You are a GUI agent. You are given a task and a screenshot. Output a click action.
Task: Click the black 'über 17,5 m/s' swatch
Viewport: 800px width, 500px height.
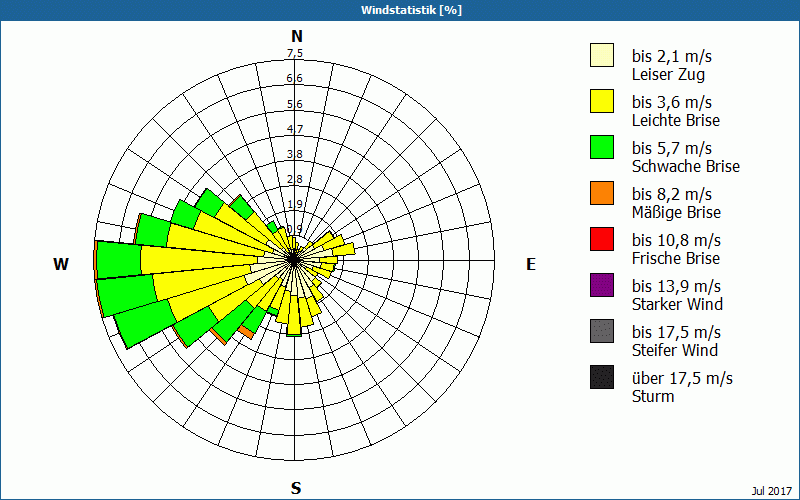pos(602,377)
